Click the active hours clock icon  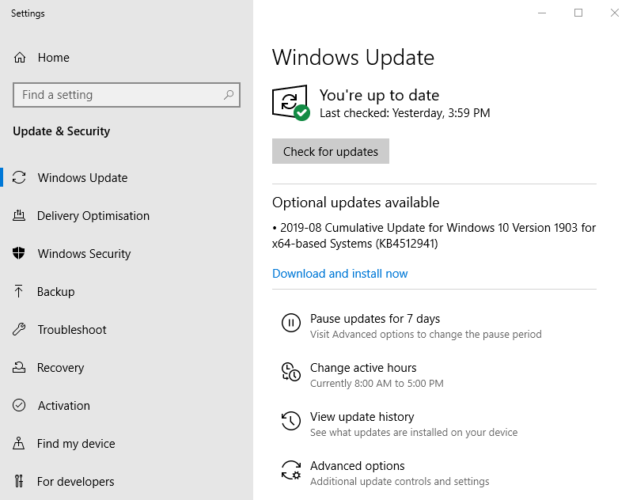pyautogui.click(x=291, y=372)
